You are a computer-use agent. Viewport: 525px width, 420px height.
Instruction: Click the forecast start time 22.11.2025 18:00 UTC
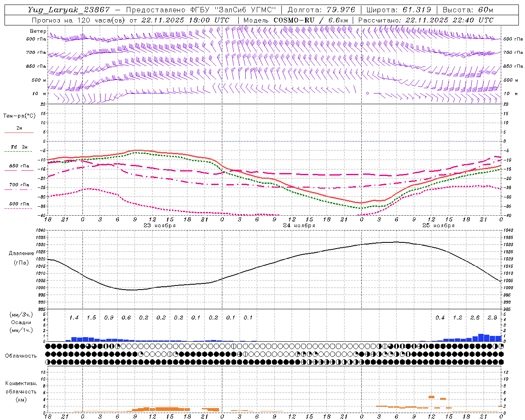185,20
